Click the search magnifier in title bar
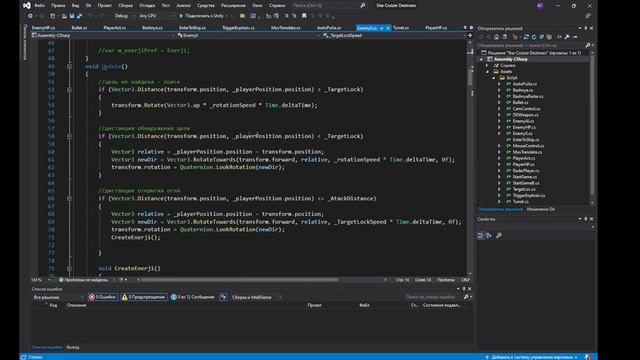640x360 pixels. [x=362, y=5]
